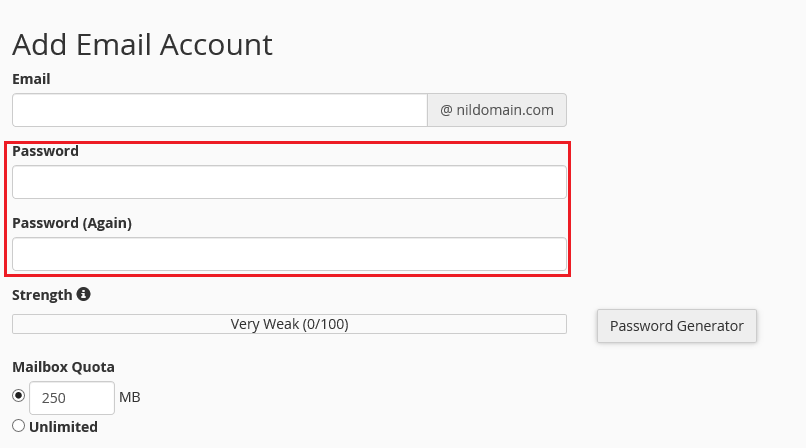The height and width of the screenshot is (448, 806).
Task: Select the 250 MB quota radio button
Action: [x=18, y=396]
